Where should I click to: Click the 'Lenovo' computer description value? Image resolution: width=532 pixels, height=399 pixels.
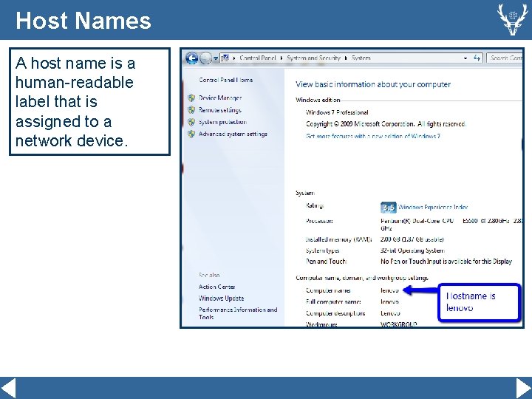click(390, 313)
